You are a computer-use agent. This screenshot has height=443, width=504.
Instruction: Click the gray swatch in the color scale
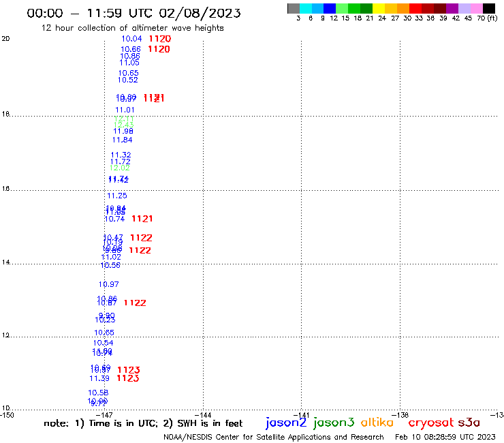294,8
